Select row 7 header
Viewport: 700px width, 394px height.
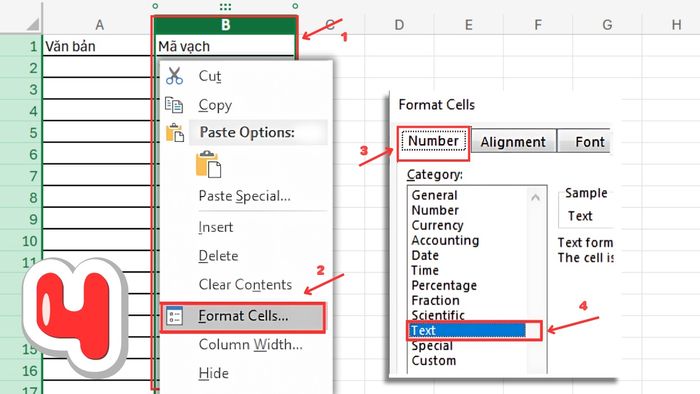coord(21,176)
